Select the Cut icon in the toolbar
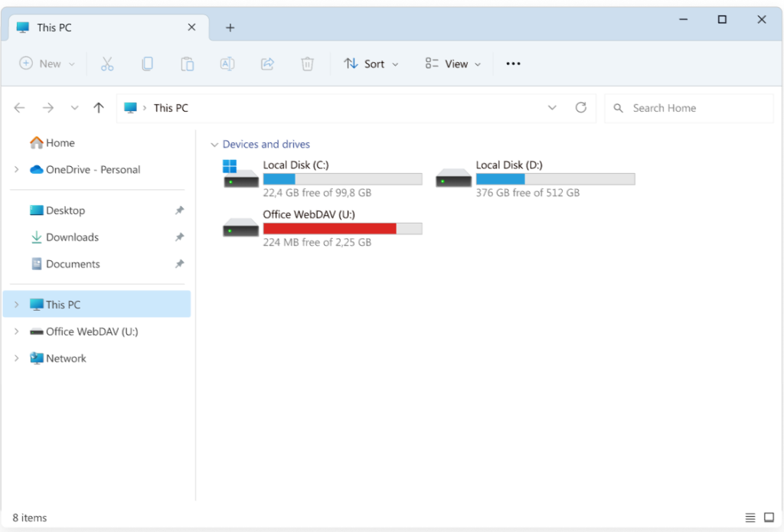This screenshot has height=532, width=784. click(107, 64)
